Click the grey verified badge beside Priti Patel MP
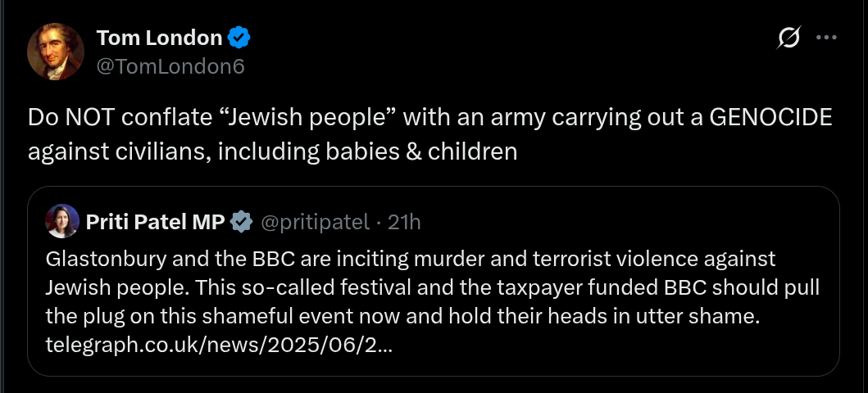The width and height of the screenshot is (868, 393). (x=240, y=221)
